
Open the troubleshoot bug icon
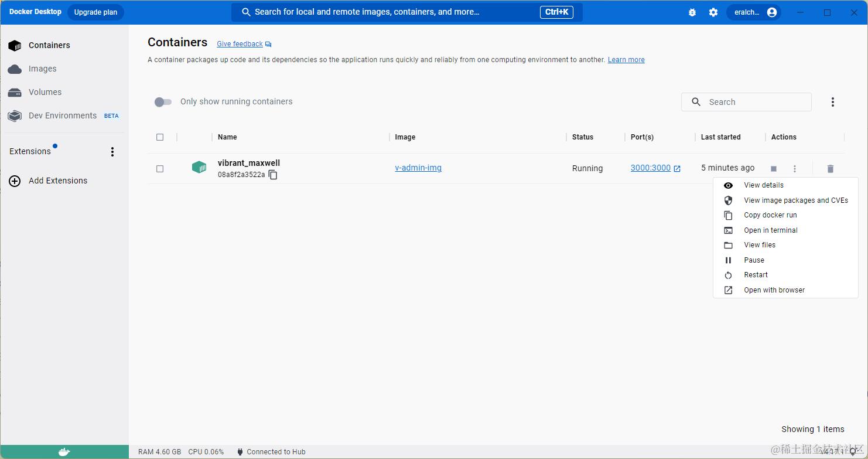click(x=692, y=12)
